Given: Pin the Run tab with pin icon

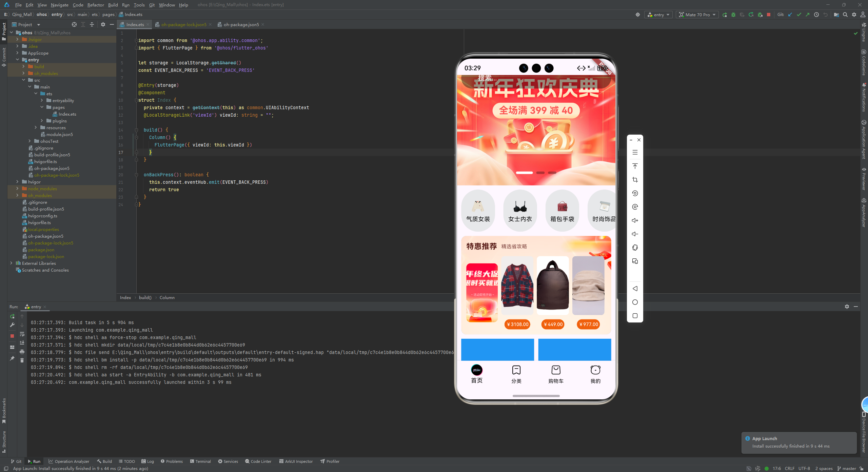Looking at the screenshot, I should (x=12, y=358).
